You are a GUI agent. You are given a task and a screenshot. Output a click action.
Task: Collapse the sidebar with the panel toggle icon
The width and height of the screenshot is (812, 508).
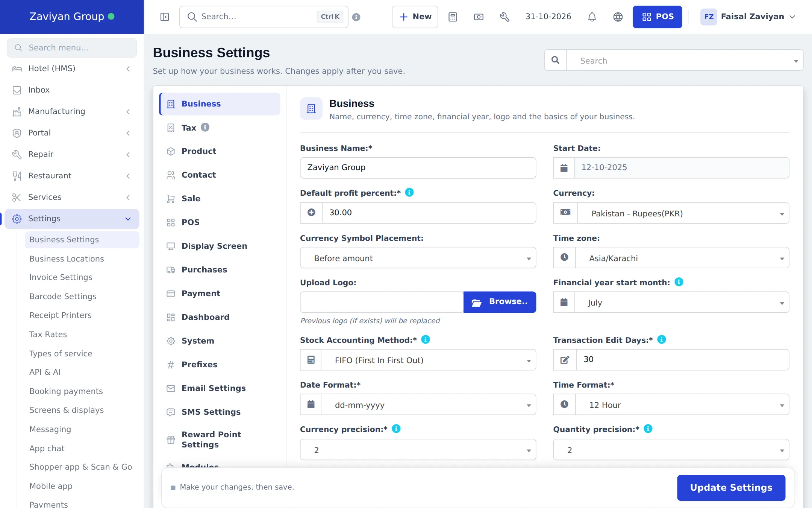pyautogui.click(x=165, y=17)
